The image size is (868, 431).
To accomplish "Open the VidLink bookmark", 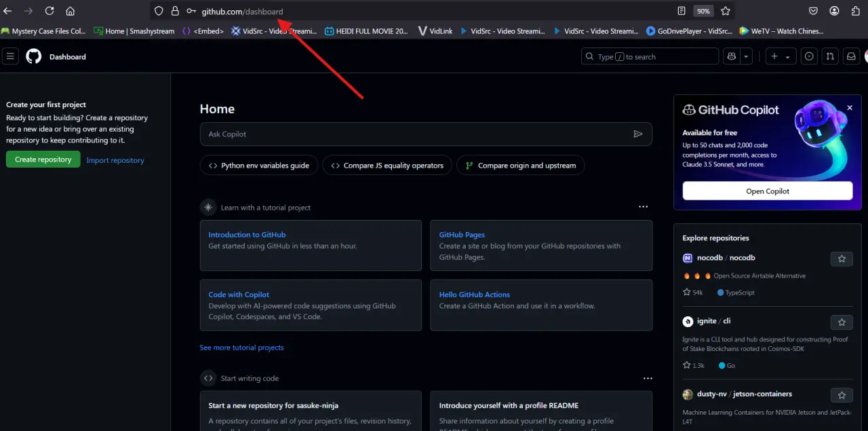I will (435, 31).
